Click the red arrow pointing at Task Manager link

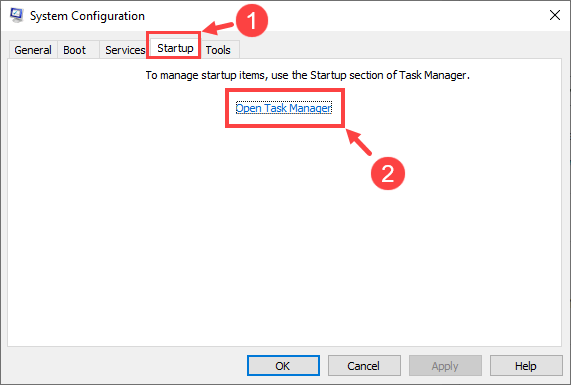point(358,142)
